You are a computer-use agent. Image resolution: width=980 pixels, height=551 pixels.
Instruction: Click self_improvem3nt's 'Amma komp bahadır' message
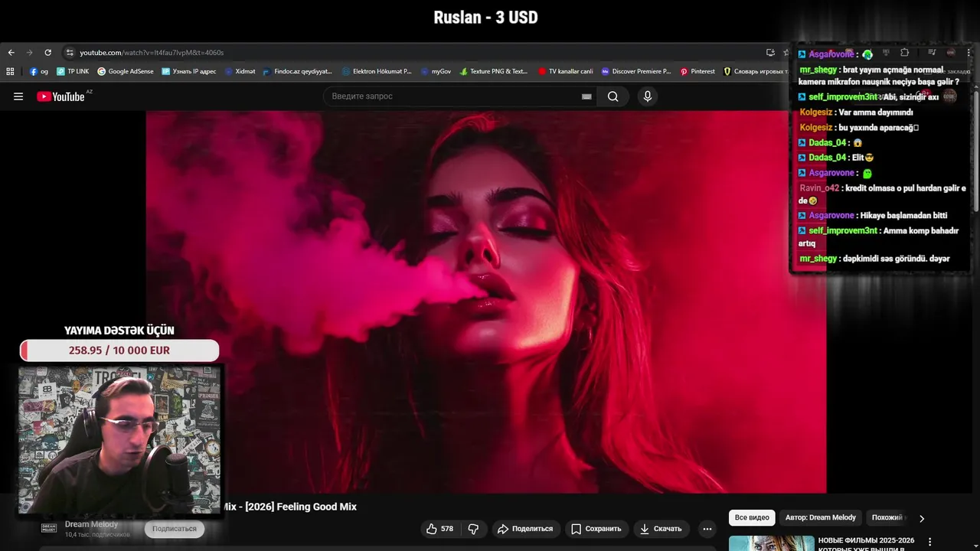click(x=879, y=237)
